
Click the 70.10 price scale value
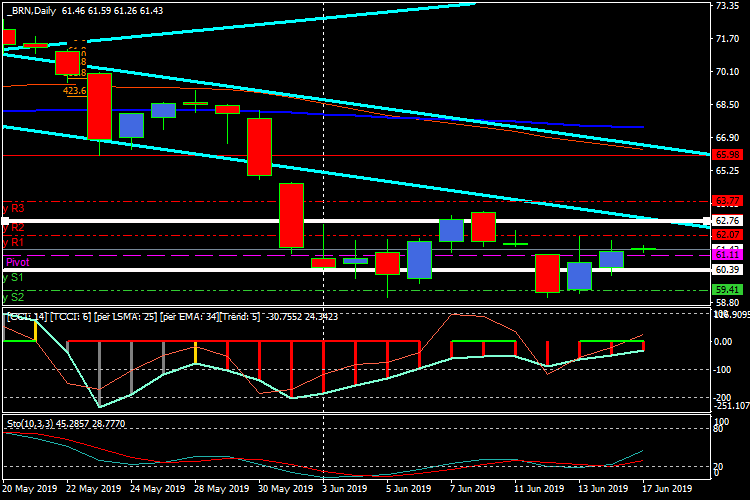click(727, 71)
